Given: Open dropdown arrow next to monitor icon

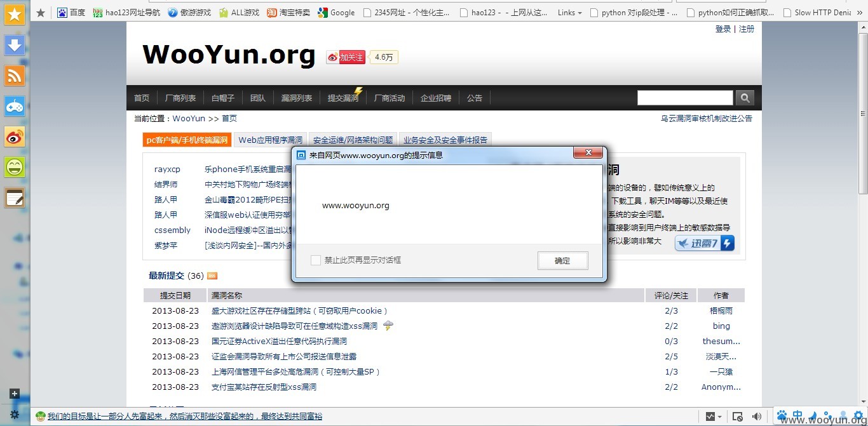Looking at the screenshot, I should coord(719,417).
